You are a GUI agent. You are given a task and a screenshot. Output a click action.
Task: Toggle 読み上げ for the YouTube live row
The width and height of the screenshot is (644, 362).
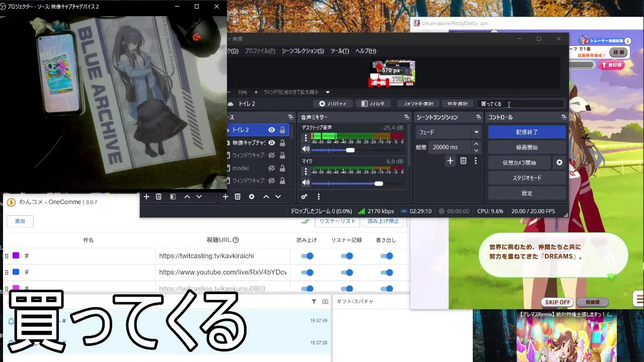pos(307,272)
